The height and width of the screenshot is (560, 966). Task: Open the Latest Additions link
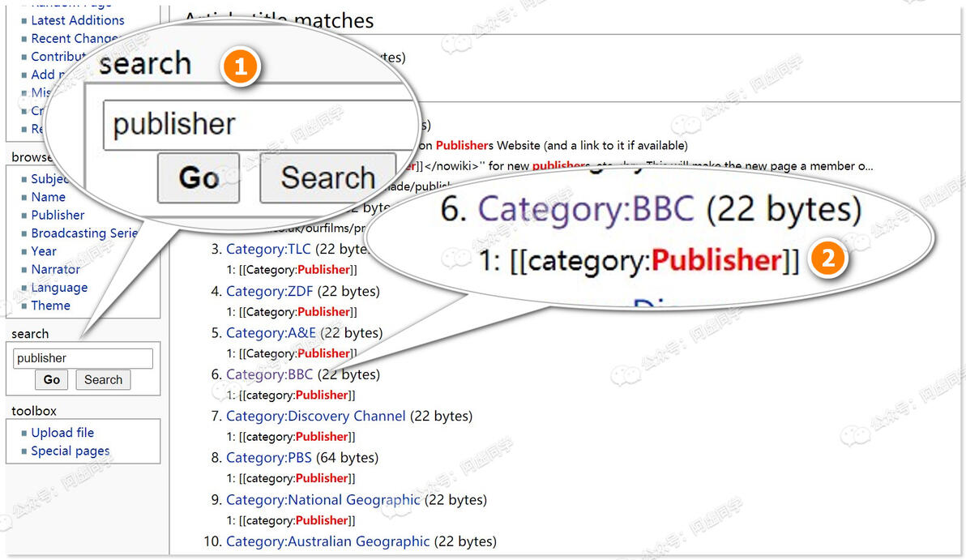[x=78, y=20]
